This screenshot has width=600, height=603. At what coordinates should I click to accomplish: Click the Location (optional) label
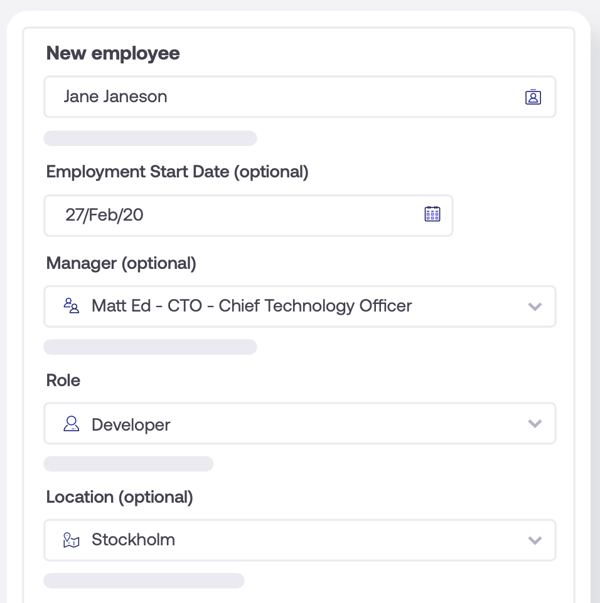(x=119, y=497)
